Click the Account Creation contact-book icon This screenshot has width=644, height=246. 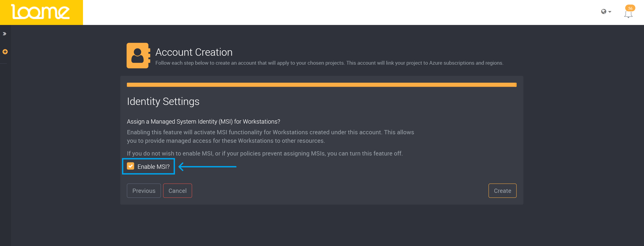[x=138, y=56]
